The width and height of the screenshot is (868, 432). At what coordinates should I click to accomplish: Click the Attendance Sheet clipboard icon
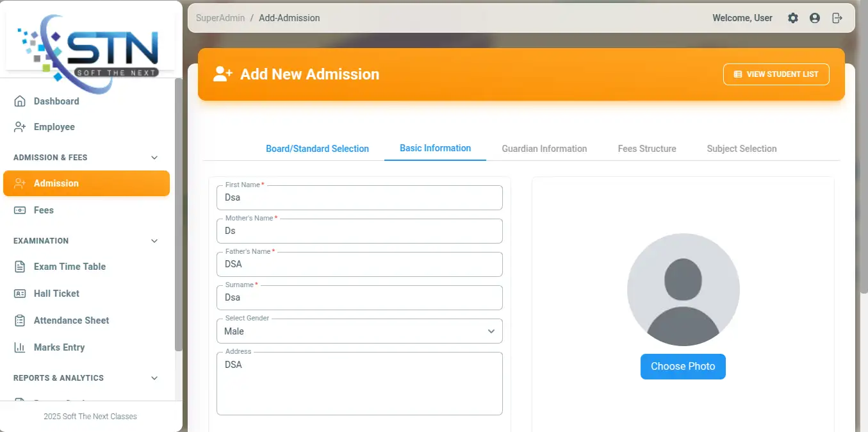(x=20, y=320)
